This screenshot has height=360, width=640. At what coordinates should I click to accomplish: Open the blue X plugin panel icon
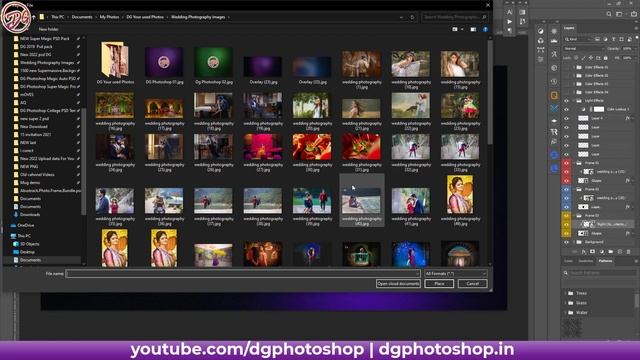click(x=554, y=108)
